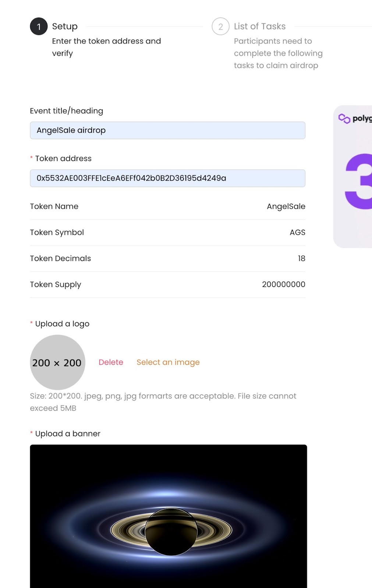Click the Token address input field
The image size is (372, 588).
tap(167, 178)
